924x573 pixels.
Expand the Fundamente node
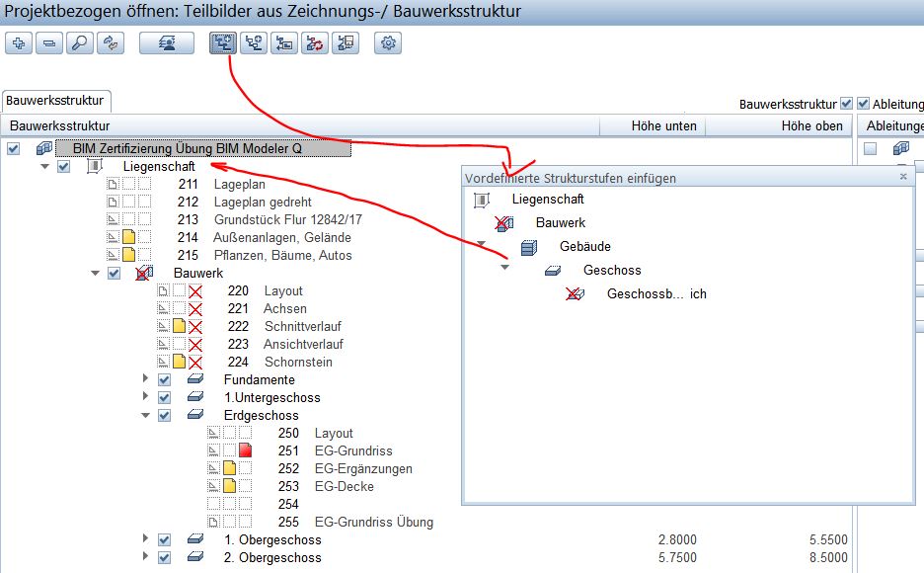(147, 379)
